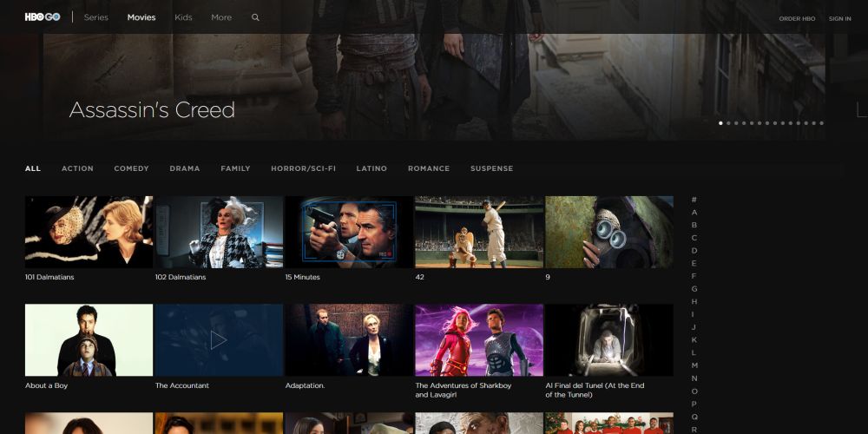
Task: Open Adventures of Sharkboy and Lavagirl thumbnail
Action: coord(479,340)
